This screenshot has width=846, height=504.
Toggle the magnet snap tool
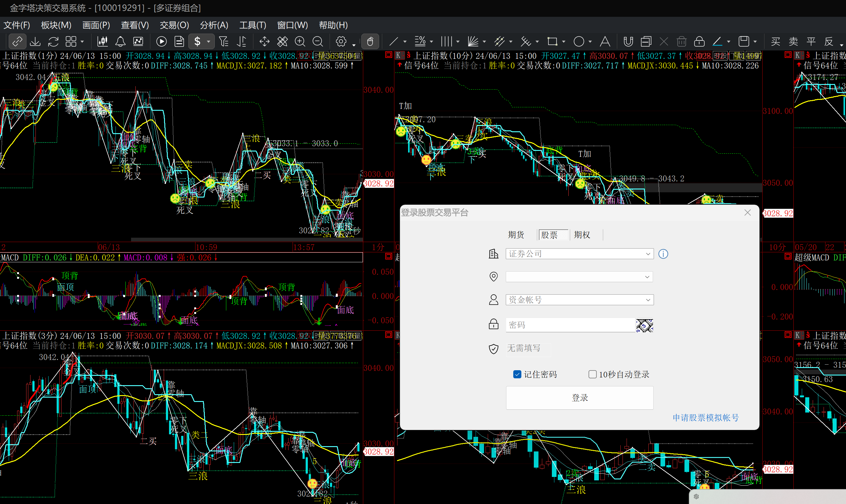coord(628,41)
